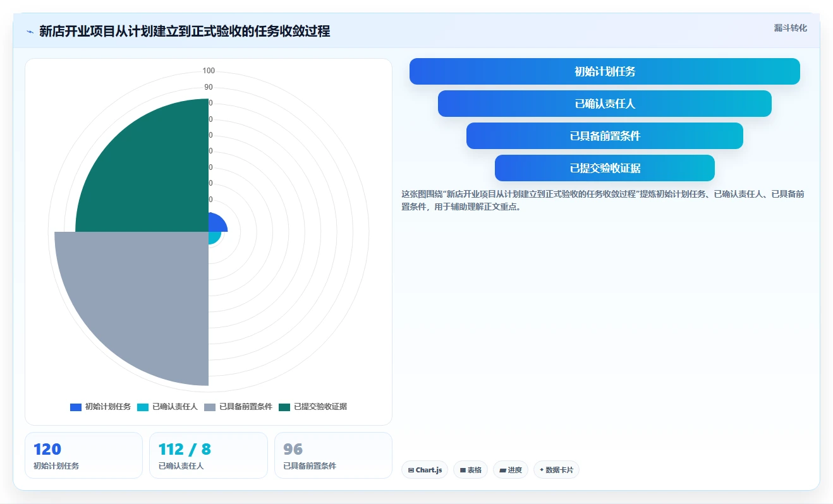Toggle 已确认责任人 legend swatch in chart
833x504 pixels.
pos(143,407)
